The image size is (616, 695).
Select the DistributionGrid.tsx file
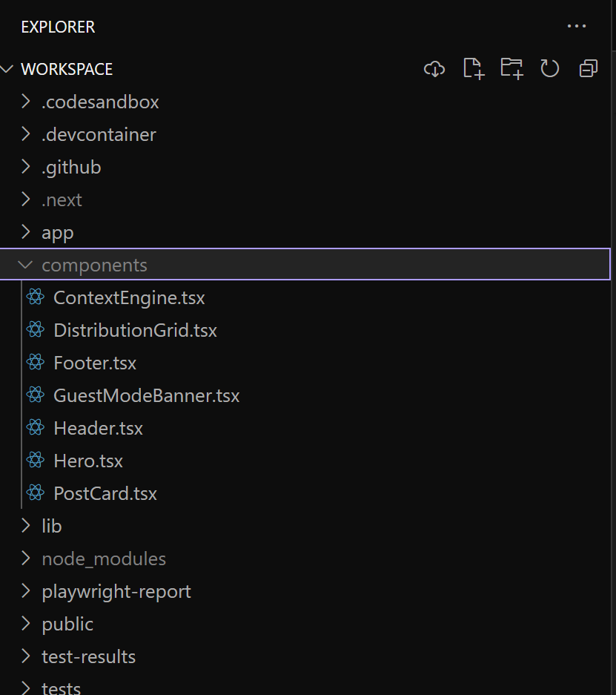135,330
